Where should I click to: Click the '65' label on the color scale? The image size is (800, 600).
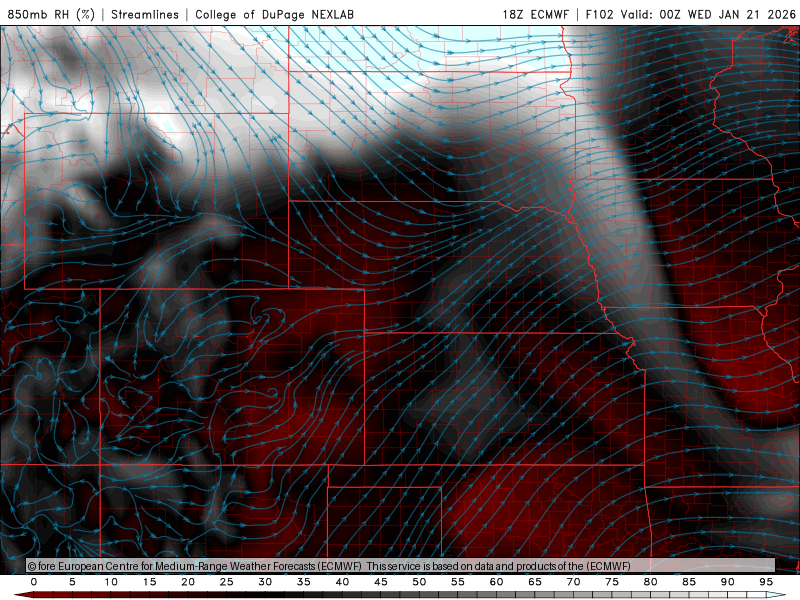point(535,582)
